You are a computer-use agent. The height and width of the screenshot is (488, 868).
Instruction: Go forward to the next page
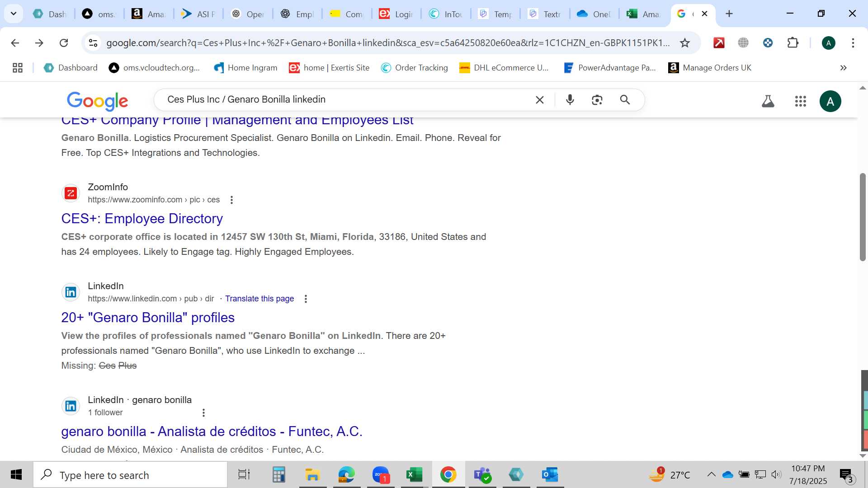tap(39, 43)
